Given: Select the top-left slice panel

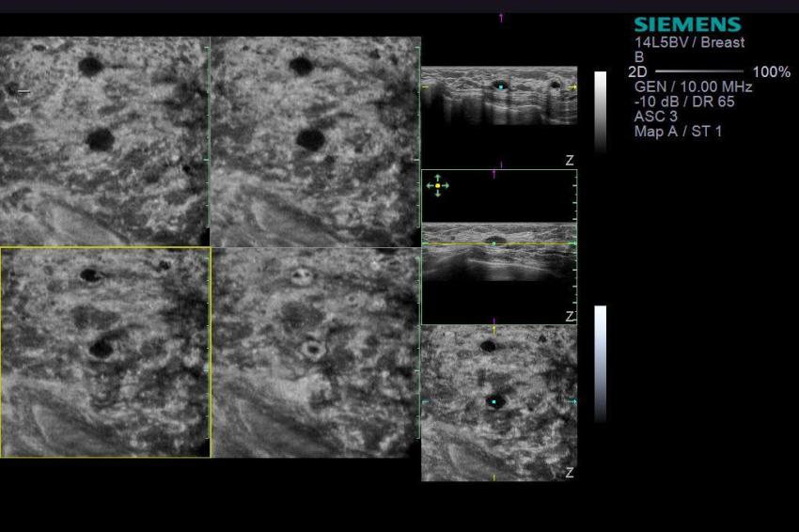Looking at the screenshot, I should pos(105,141).
